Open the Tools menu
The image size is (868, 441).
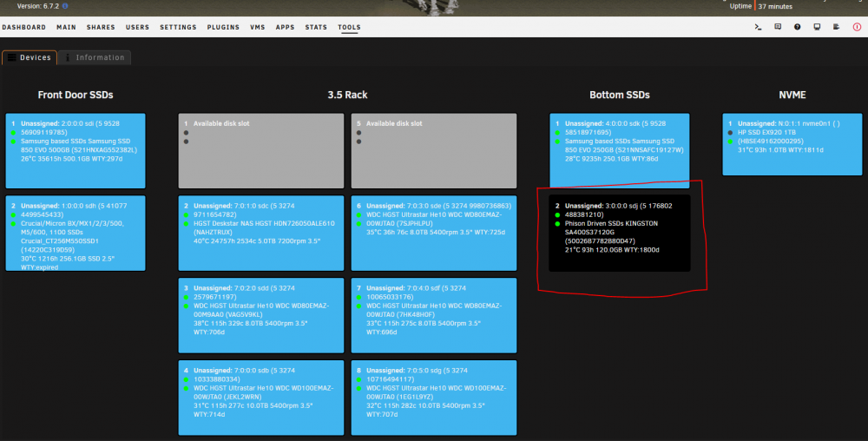[349, 27]
